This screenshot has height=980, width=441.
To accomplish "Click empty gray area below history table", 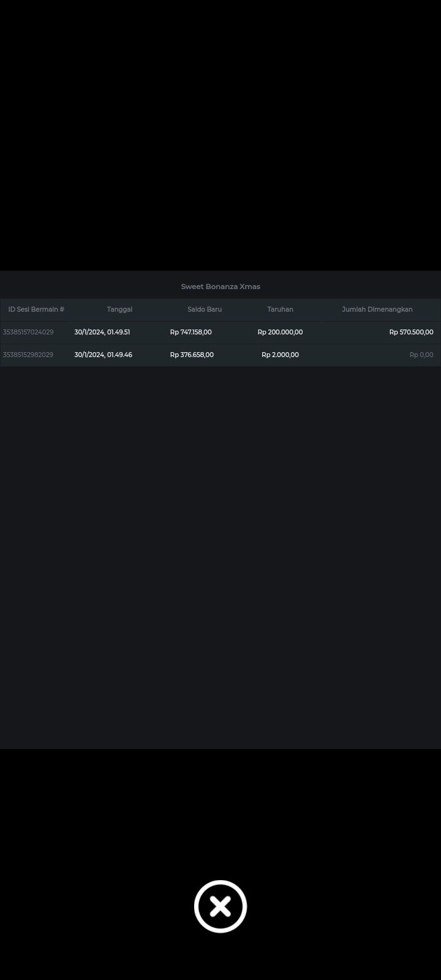I will 221,551.
